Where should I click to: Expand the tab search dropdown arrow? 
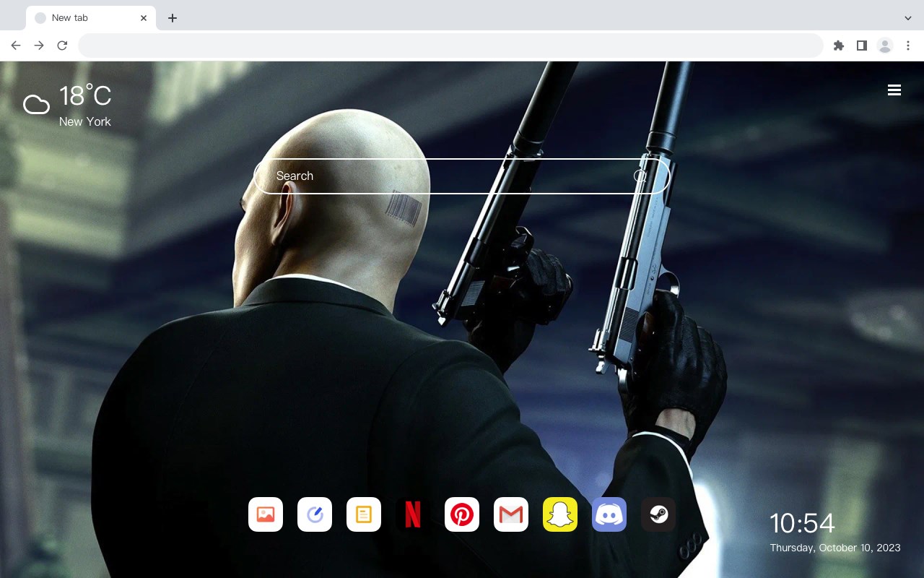(x=908, y=18)
